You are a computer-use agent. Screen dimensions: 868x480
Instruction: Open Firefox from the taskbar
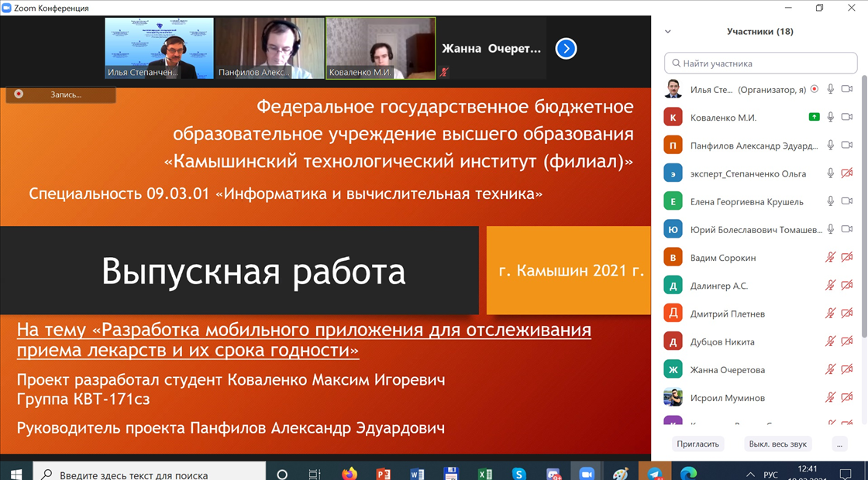pyautogui.click(x=350, y=474)
